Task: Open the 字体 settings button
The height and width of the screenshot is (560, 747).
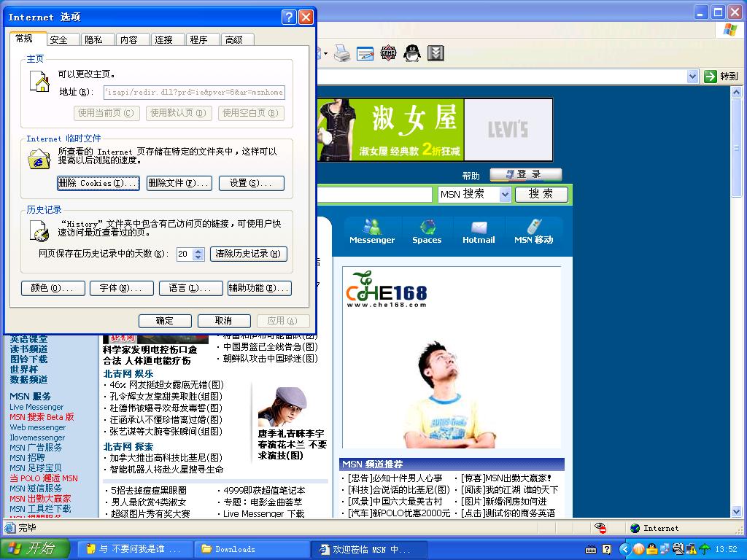Action: pyautogui.click(x=122, y=288)
